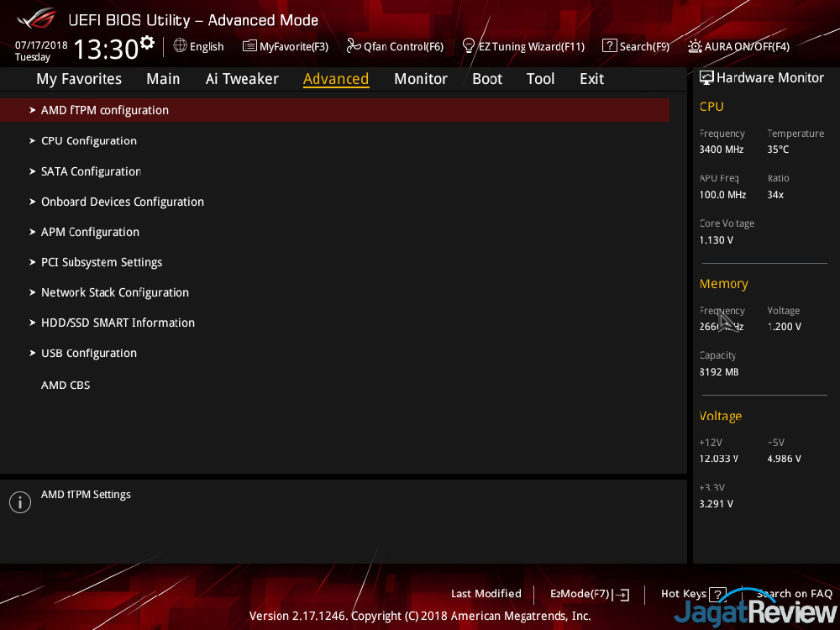Toggle AURA ON/OFF(F4) label
This screenshot has height=630, width=840.
pyautogui.click(x=747, y=46)
